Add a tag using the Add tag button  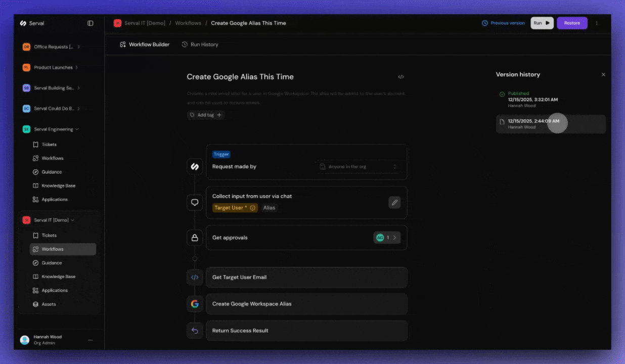[x=205, y=115]
